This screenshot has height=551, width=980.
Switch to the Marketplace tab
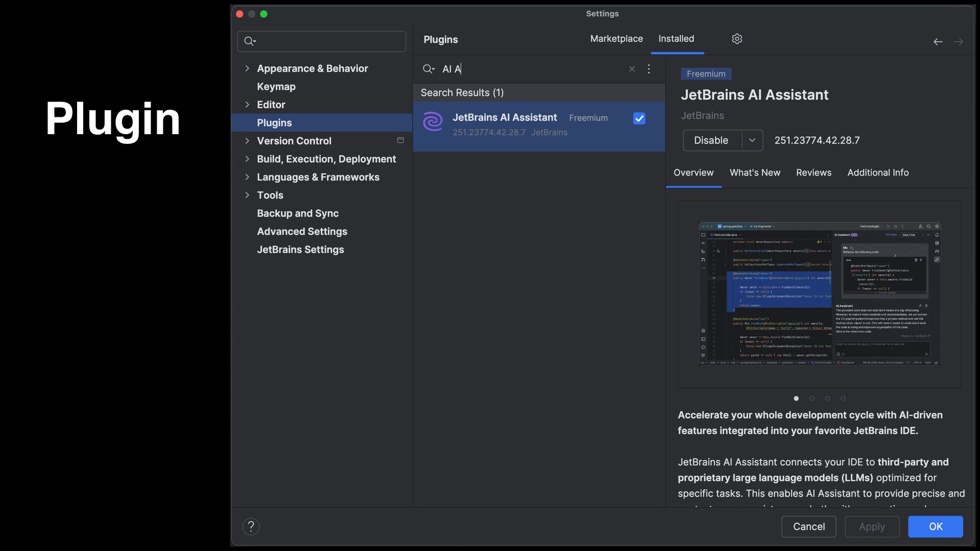pyautogui.click(x=616, y=39)
